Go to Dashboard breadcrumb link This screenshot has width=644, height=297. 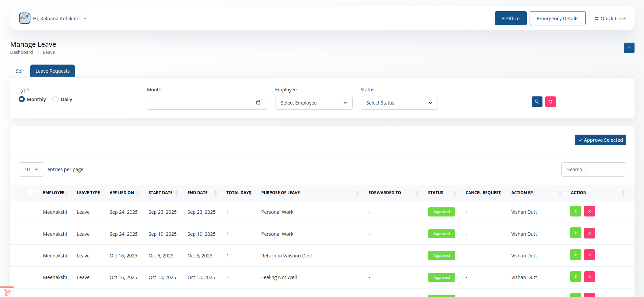coord(21,52)
